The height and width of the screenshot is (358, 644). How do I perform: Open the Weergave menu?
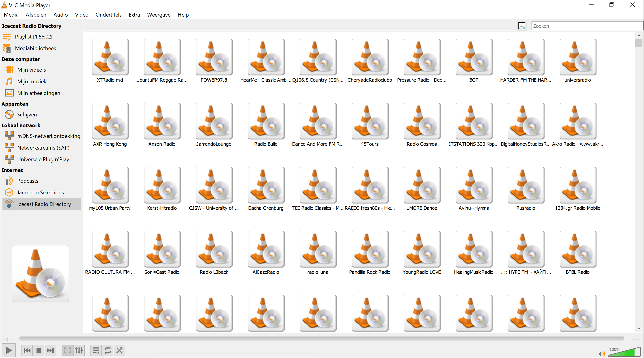click(x=159, y=15)
